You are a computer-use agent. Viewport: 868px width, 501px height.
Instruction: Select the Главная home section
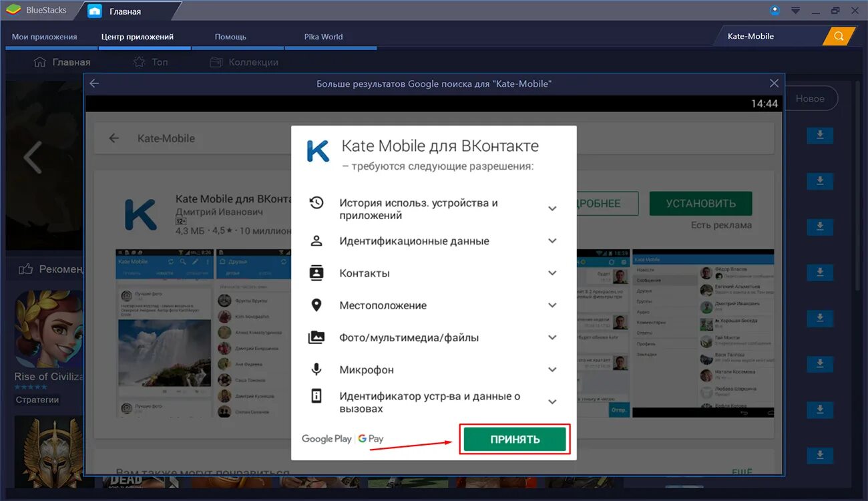61,62
